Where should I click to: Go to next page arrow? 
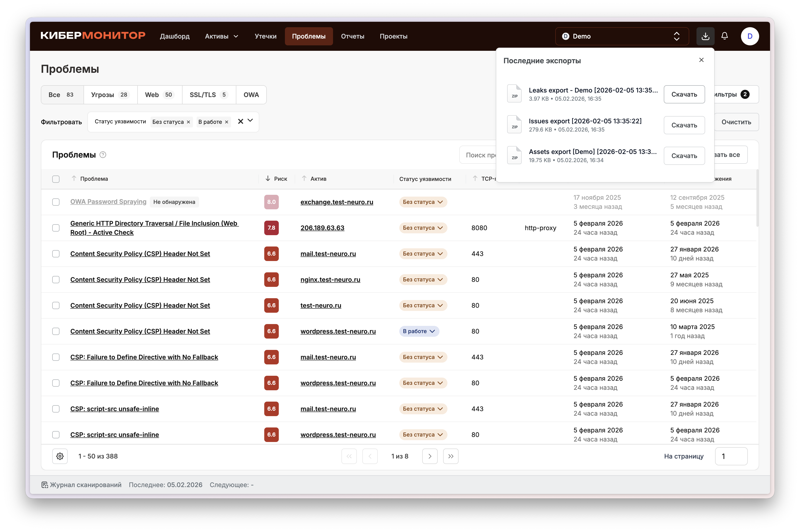click(430, 456)
